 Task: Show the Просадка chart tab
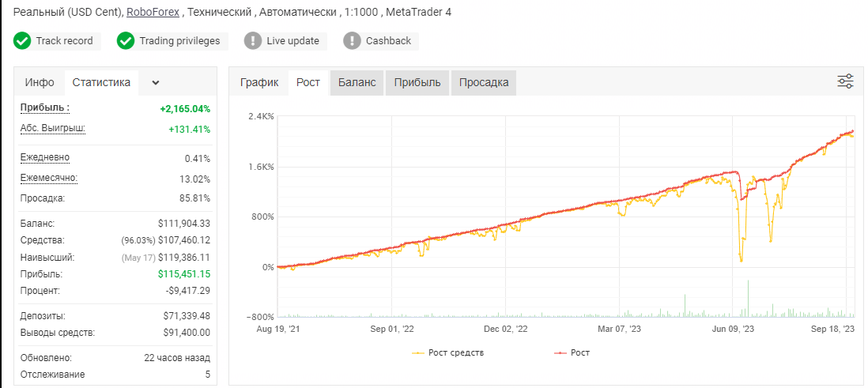[484, 82]
